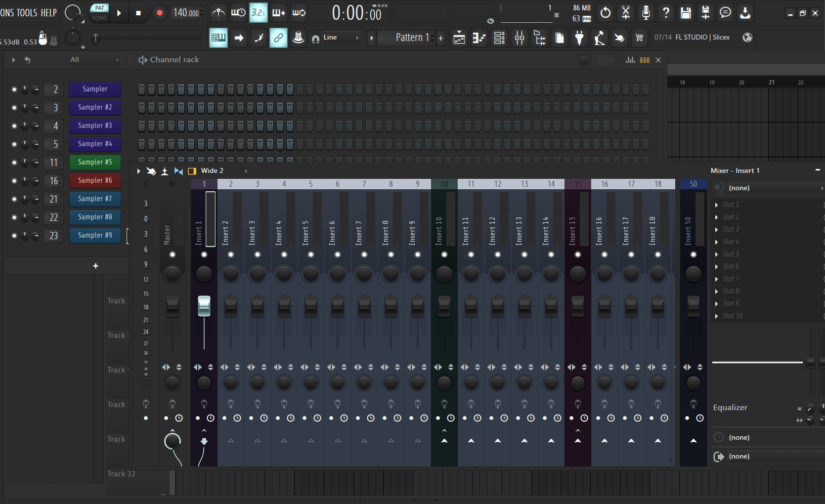Click the Insert 1 volume fader
Screen dimensions: 825x504
(204, 306)
